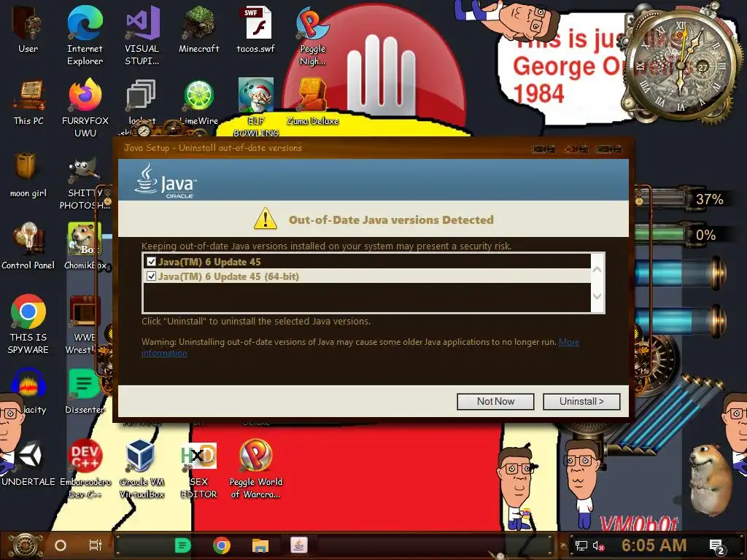Launch the ChomikBox desktop icon

pos(85,246)
